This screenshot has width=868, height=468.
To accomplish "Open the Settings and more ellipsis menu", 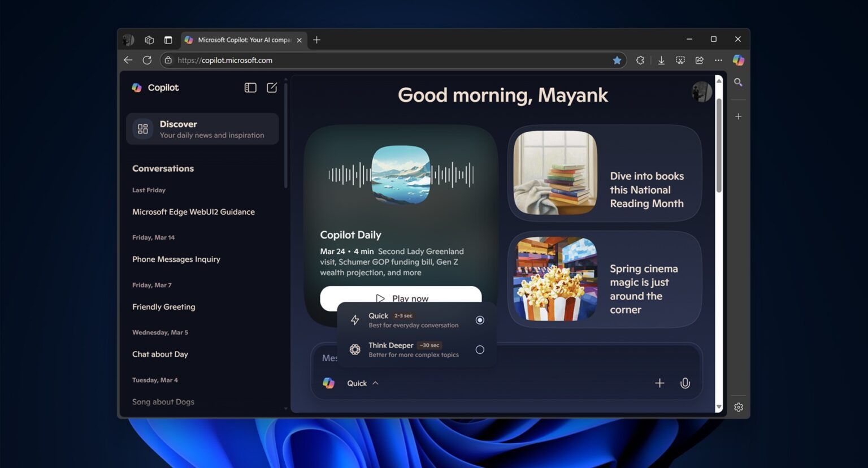I will coord(718,60).
